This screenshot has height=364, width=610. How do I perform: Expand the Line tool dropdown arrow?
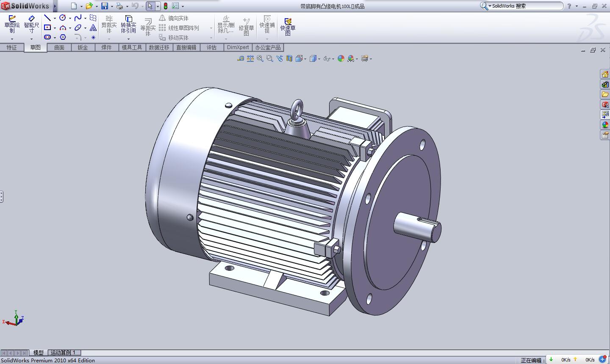tap(55, 18)
